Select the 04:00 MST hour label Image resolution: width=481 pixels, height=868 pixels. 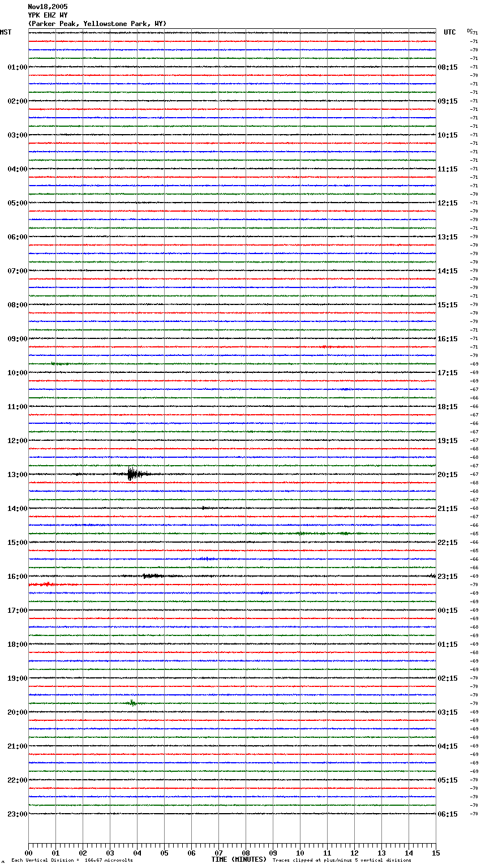pos(18,169)
